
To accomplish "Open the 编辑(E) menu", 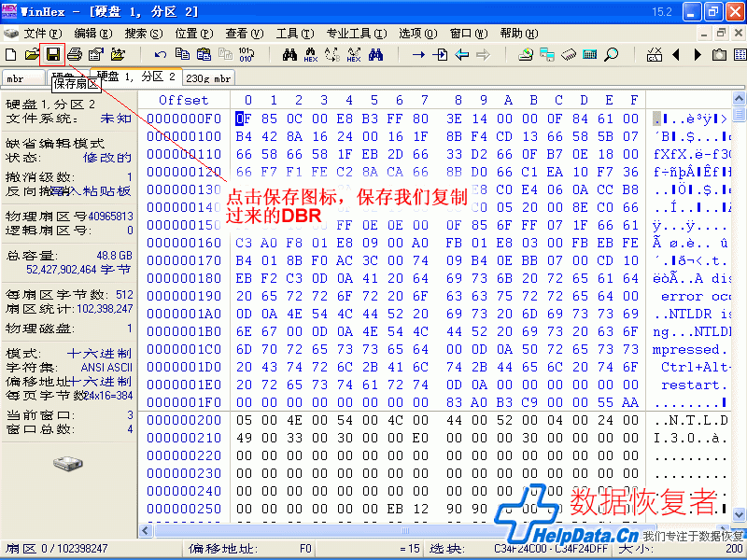I will click(93, 34).
